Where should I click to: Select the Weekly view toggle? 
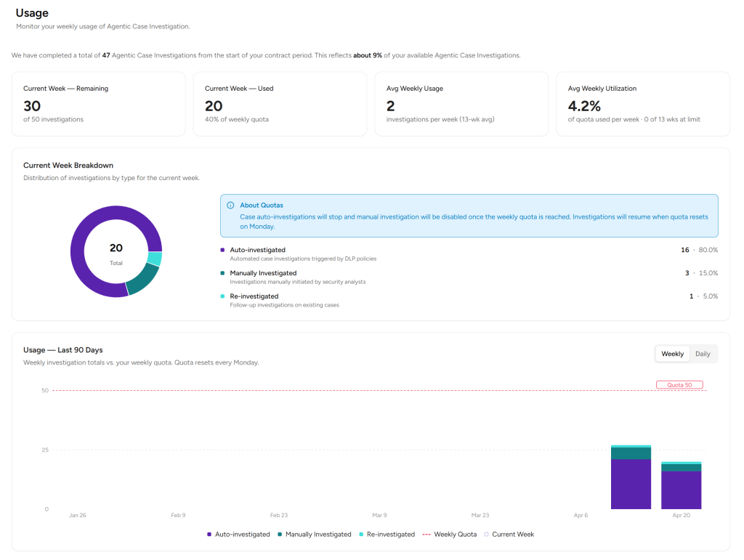[x=672, y=354]
